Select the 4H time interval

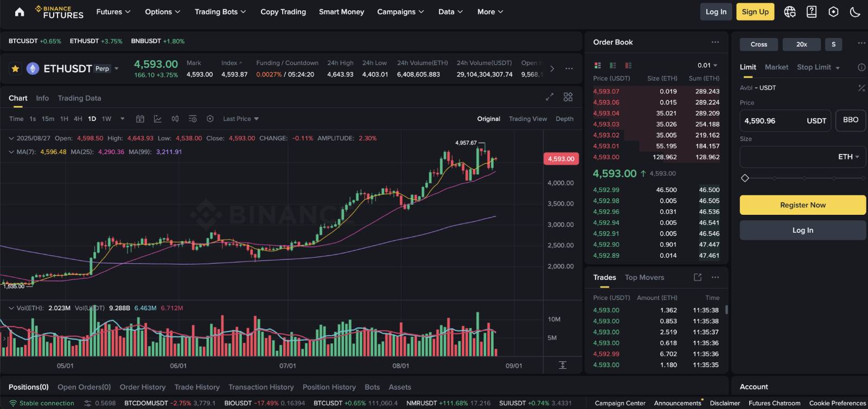click(x=78, y=119)
